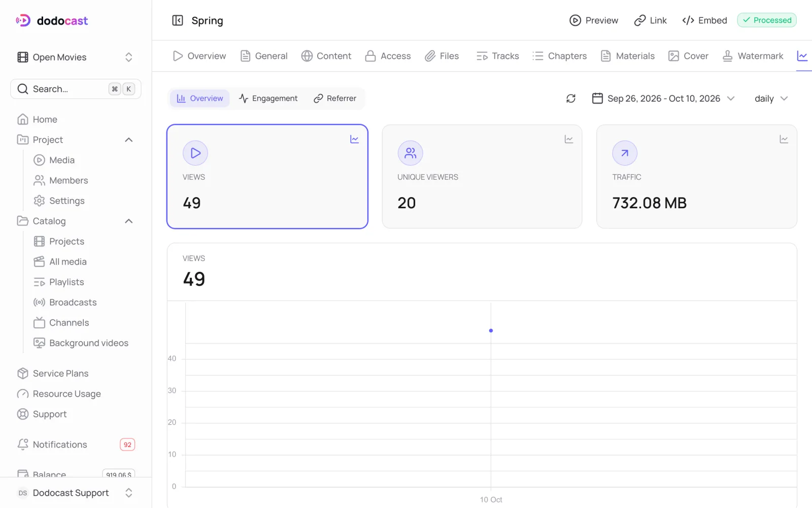Click the Preview button
Viewport: 812px width, 508px height.
(x=594, y=20)
